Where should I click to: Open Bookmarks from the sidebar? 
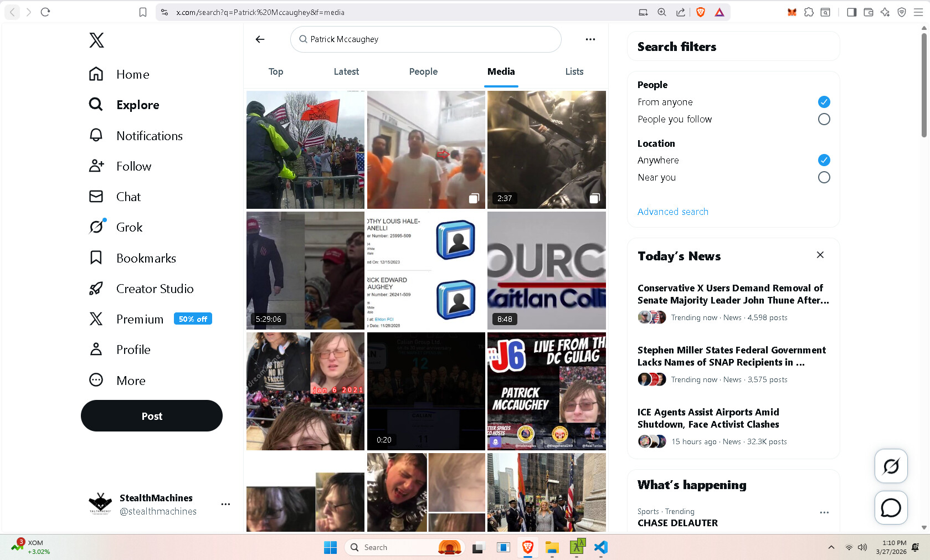(x=96, y=258)
